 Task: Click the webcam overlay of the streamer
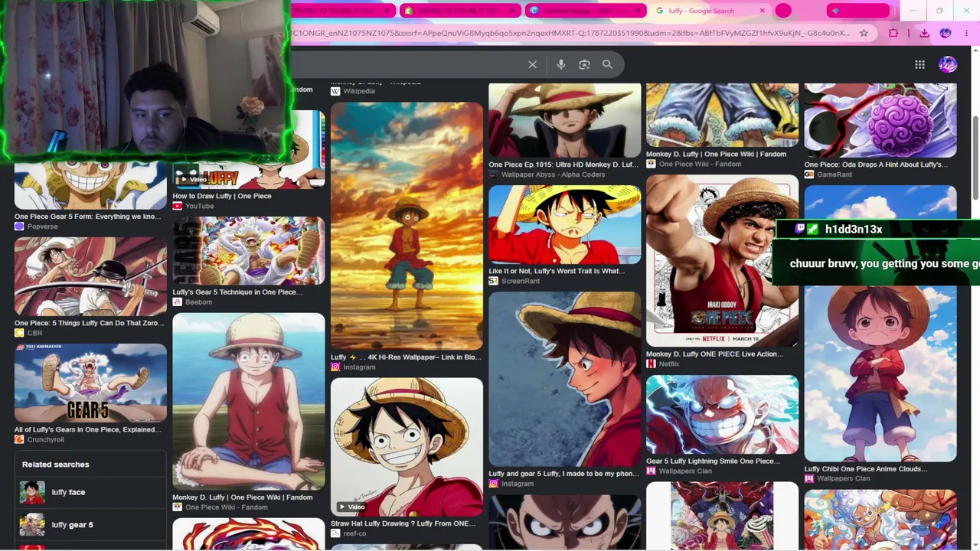[145, 80]
